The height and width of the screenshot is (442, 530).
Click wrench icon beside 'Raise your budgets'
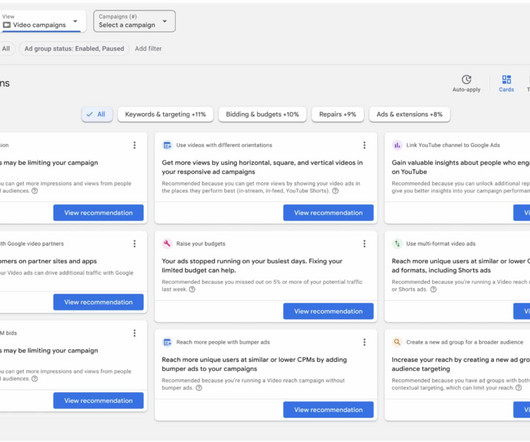(167, 244)
